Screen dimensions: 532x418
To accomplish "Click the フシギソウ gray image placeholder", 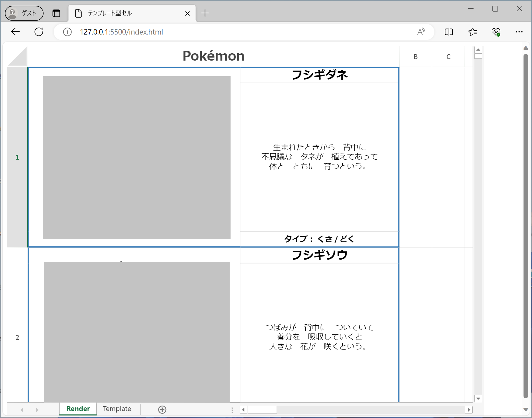I will [x=137, y=332].
